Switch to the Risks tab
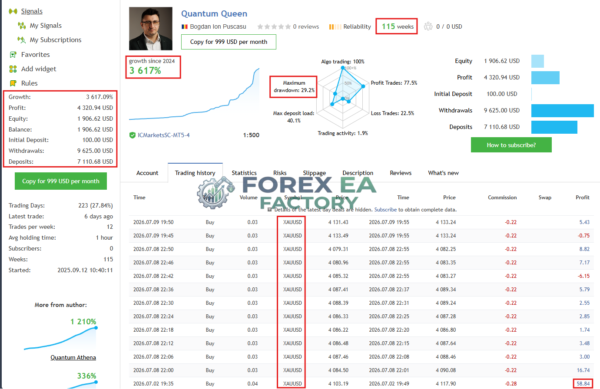The image size is (600, 389). [280, 173]
